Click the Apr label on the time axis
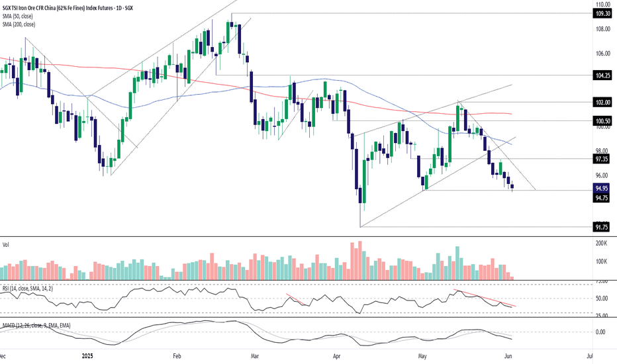Image resolution: width=617 pixels, height=364 pixels. (337, 356)
